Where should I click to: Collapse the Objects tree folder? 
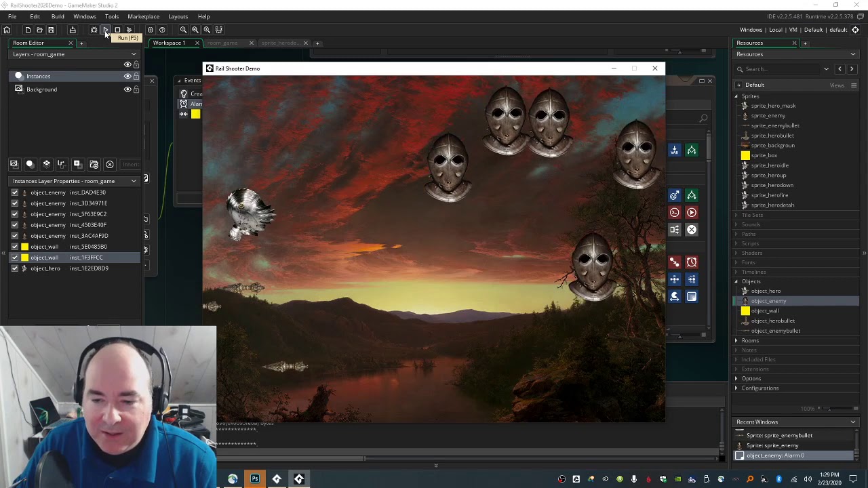pos(736,281)
